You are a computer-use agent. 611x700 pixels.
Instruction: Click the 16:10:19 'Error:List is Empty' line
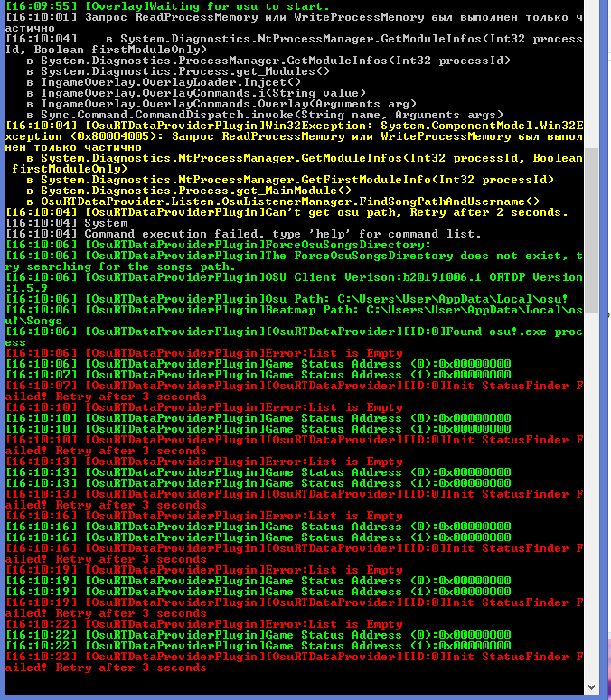203,570
